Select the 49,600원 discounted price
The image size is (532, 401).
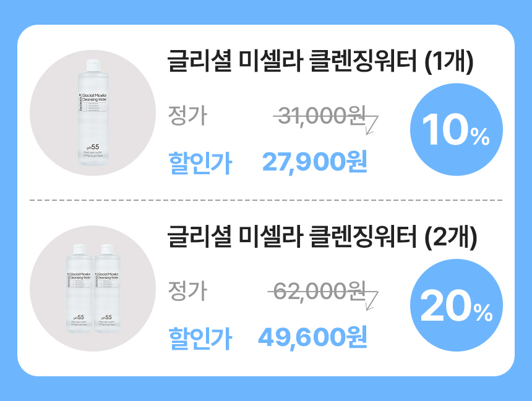312,337
